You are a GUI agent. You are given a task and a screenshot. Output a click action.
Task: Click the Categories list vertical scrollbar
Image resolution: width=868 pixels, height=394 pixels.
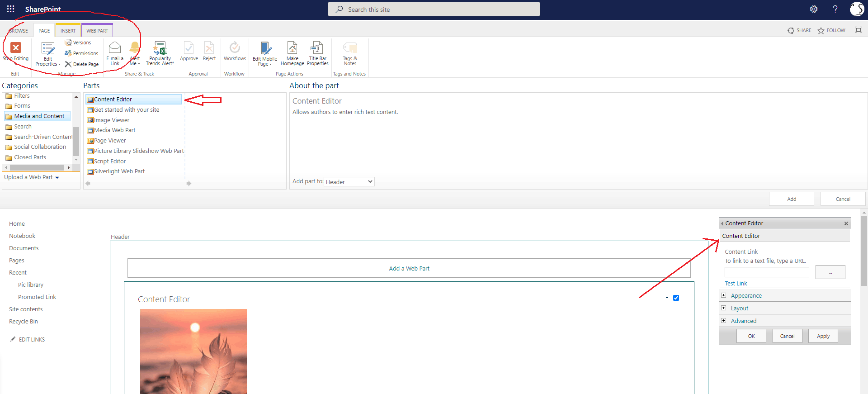76,128
